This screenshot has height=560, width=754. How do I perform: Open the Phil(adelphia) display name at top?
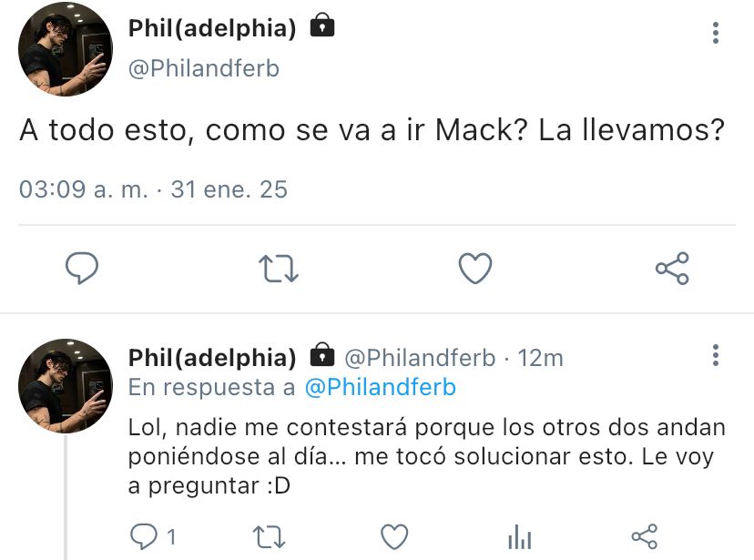tap(212, 28)
